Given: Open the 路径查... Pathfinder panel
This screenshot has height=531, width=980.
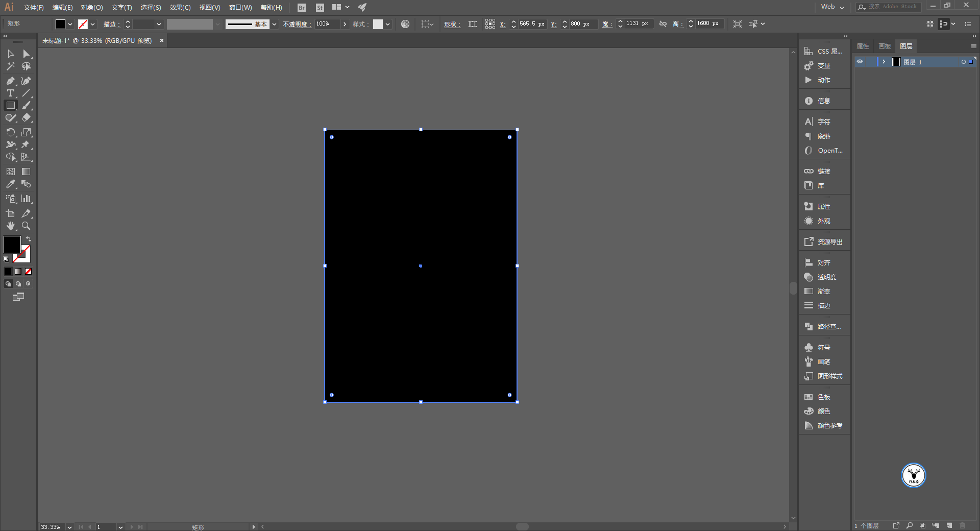Looking at the screenshot, I should pos(824,326).
